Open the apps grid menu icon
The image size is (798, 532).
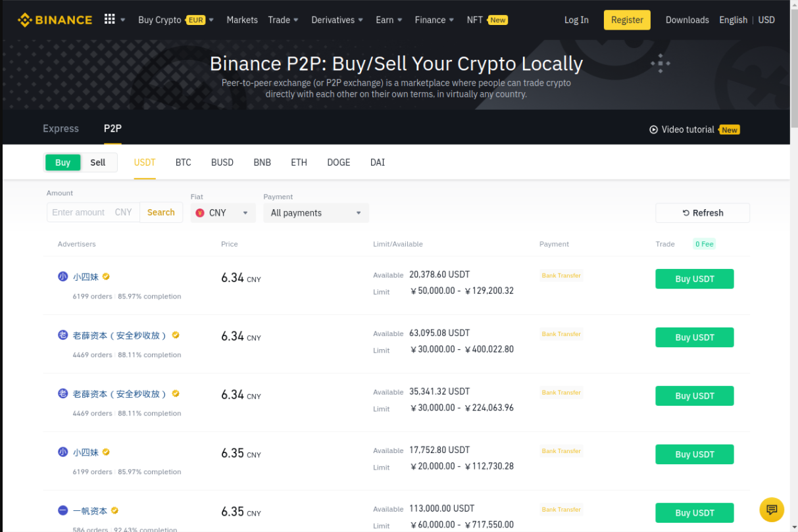110,19
